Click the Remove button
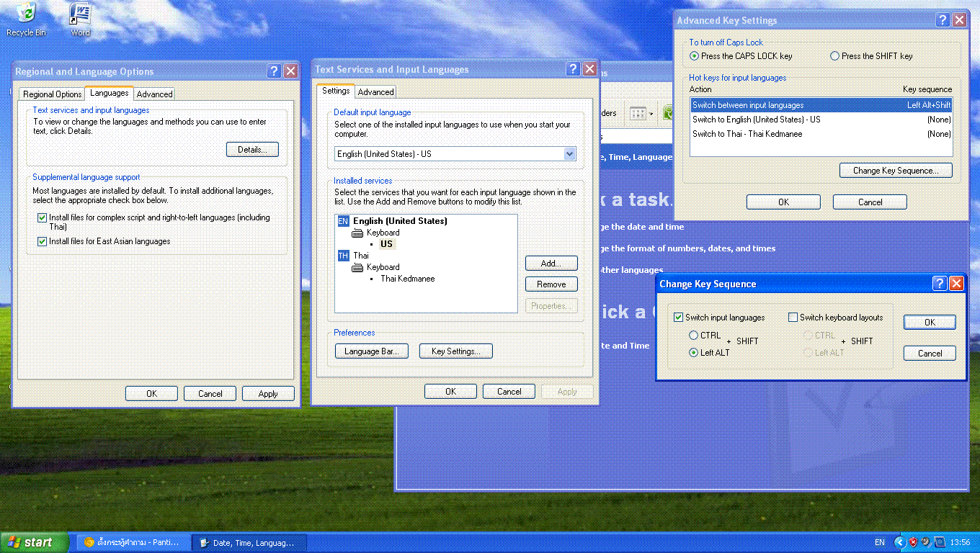 (x=551, y=284)
